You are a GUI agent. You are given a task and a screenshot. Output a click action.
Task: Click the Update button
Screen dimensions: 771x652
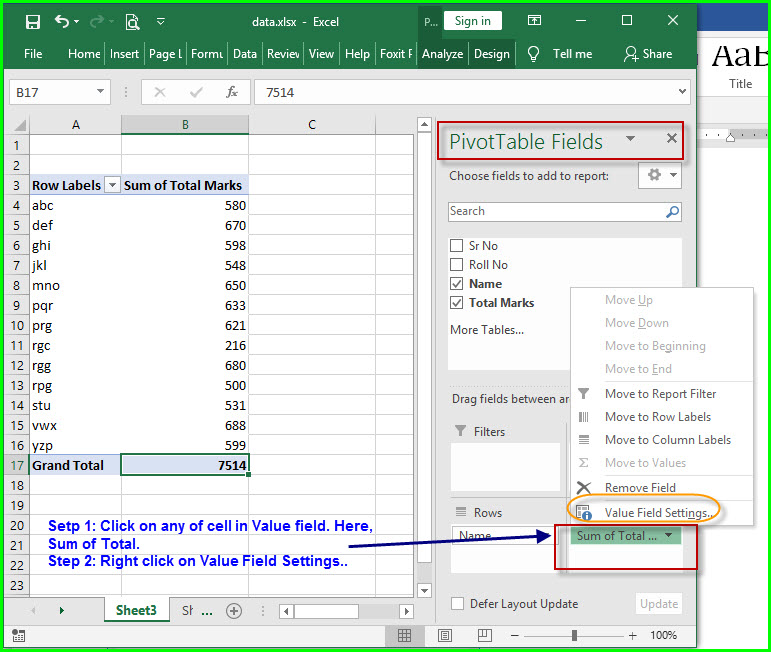[658, 604]
